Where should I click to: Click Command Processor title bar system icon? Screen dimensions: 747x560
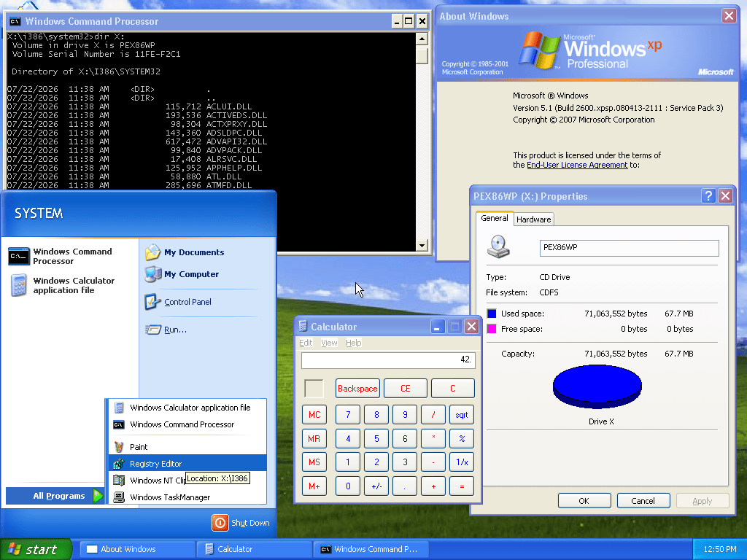pos(15,21)
